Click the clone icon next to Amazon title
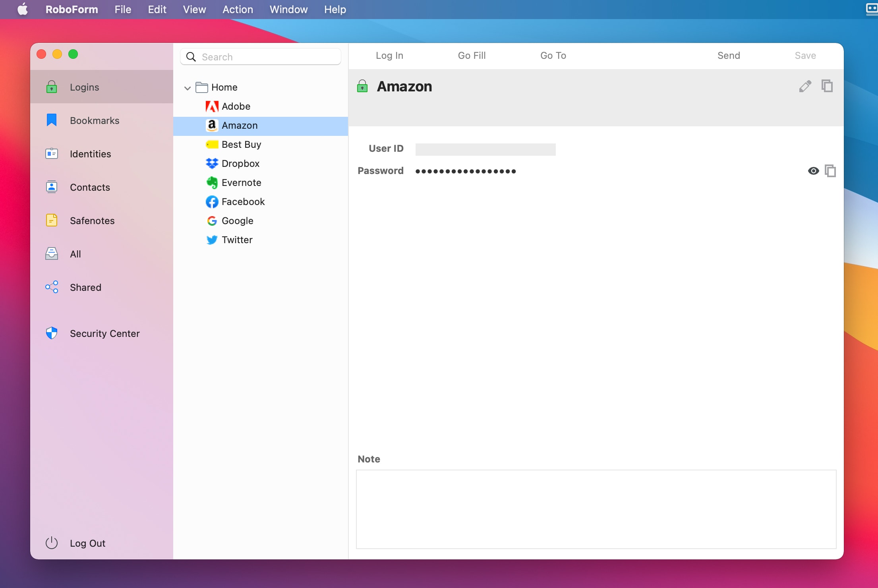The height and width of the screenshot is (588, 878). tap(827, 86)
